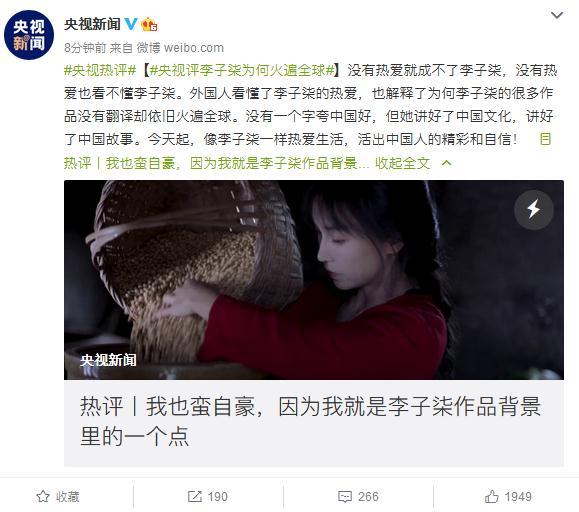Open the #央视热评# hashtag topic
Image resolution: width=579 pixels, height=512 pixels.
pyautogui.click(x=100, y=70)
